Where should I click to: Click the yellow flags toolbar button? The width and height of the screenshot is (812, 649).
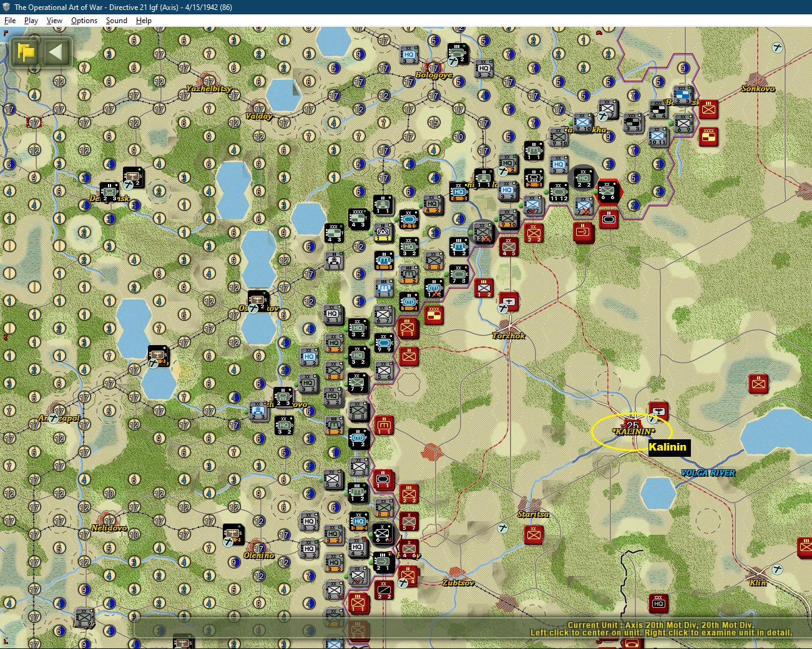pos(26,52)
